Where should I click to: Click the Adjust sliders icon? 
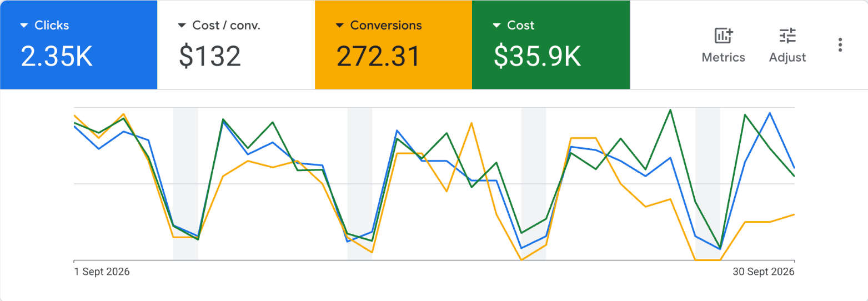[787, 36]
